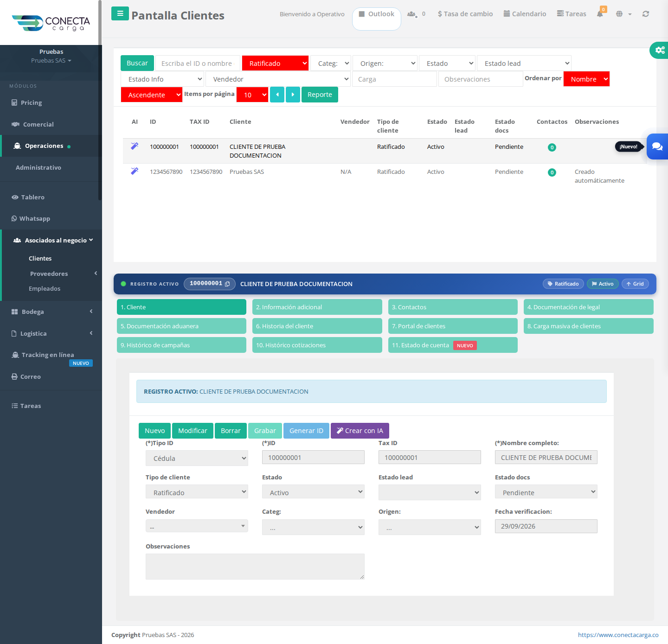Go to previous page arrow button

coord(277,95)
